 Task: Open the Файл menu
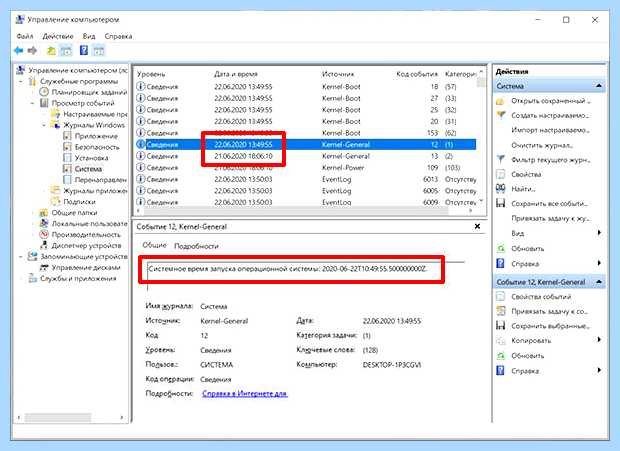pos(25,36)
